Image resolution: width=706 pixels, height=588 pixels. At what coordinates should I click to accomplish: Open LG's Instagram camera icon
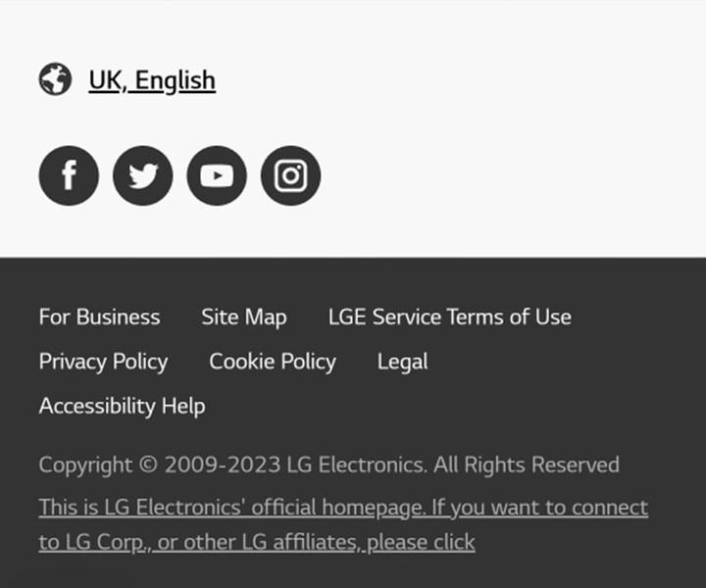coord(290,175)
